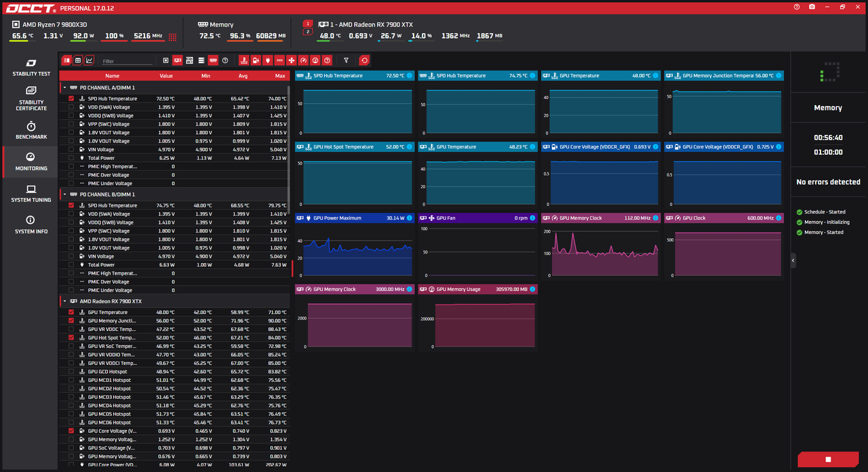Check VIN Voltage under Channel B
The width and height of the screenshot is (868, 472).
tap(71, 256)
